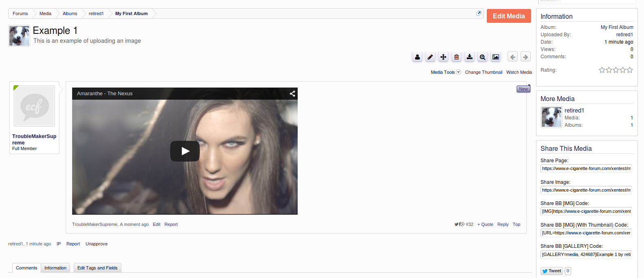The image size is (644, 278).
Task: Click the post share social icons
Action: [x=459, y=224]
